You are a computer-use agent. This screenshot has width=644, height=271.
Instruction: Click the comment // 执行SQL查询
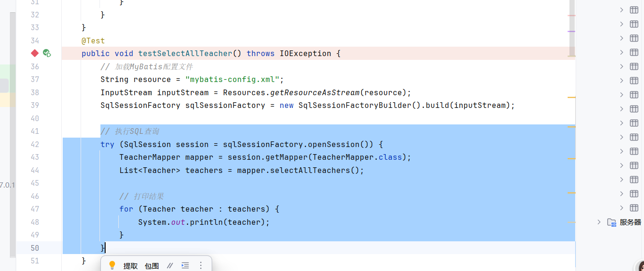click(x=130, y=131)
